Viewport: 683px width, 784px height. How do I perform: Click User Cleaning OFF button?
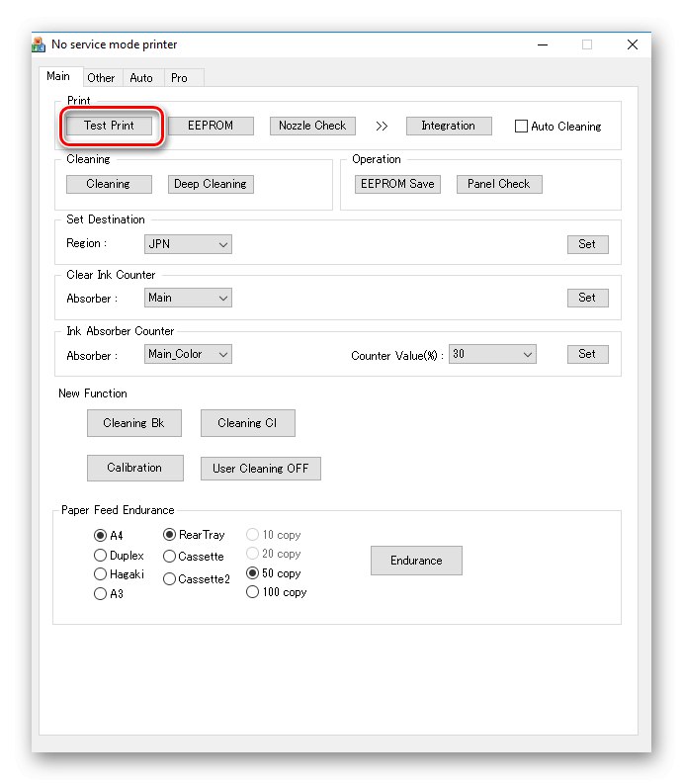[261, 469]
